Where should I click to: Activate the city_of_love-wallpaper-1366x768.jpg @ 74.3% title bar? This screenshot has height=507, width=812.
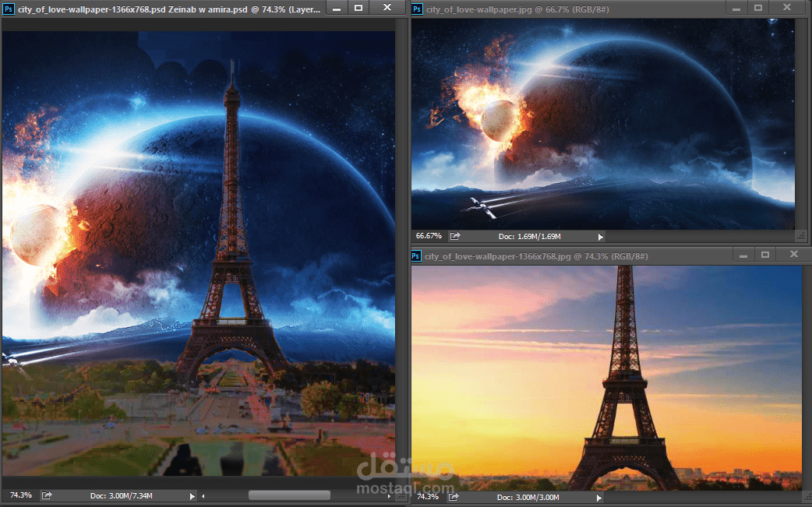536,256
